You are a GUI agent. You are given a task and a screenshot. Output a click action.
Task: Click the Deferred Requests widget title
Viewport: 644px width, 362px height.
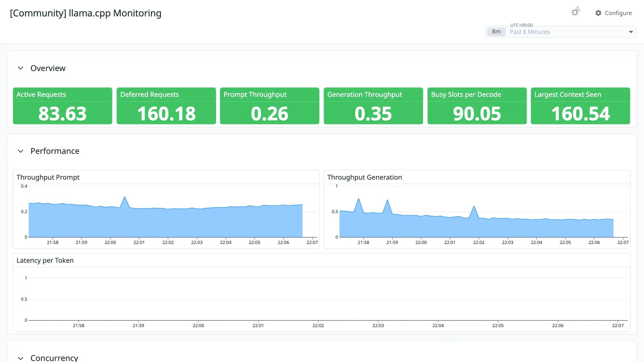click(x=150, y=95)
